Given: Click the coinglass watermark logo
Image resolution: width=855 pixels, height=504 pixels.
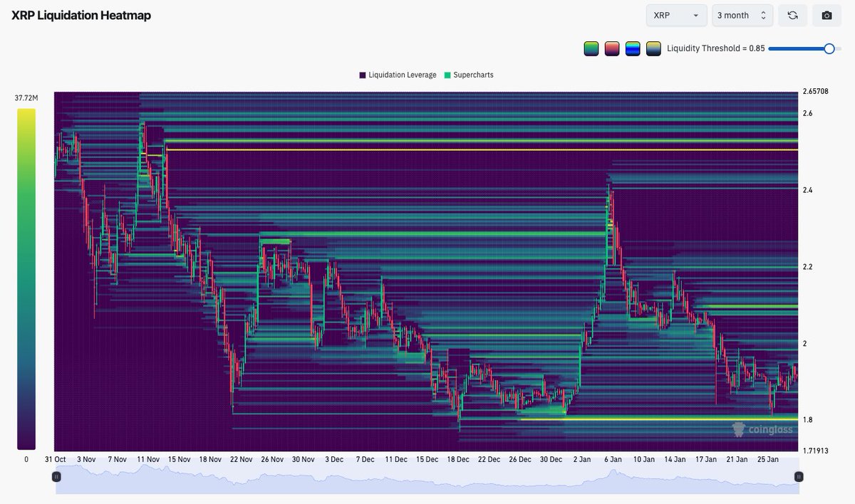Looking at the screenshot, I should [761, 429].
